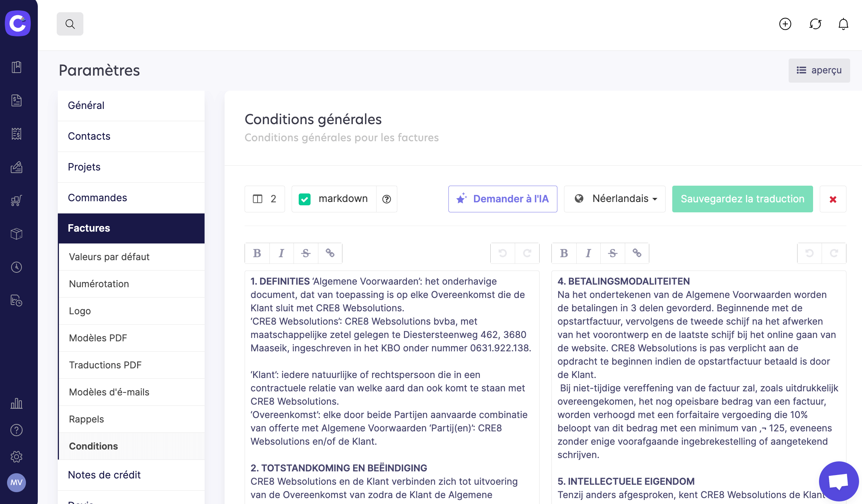Screen dimensions: 862x504
Task: Open Valeurs par défaut submenu
Action: click(x=132, y=257)
